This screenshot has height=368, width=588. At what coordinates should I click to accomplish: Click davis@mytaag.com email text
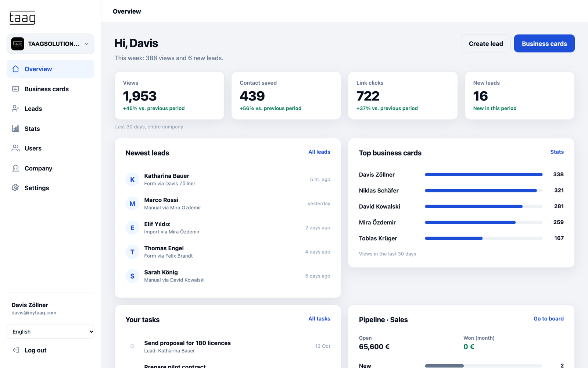click(34, 313)
